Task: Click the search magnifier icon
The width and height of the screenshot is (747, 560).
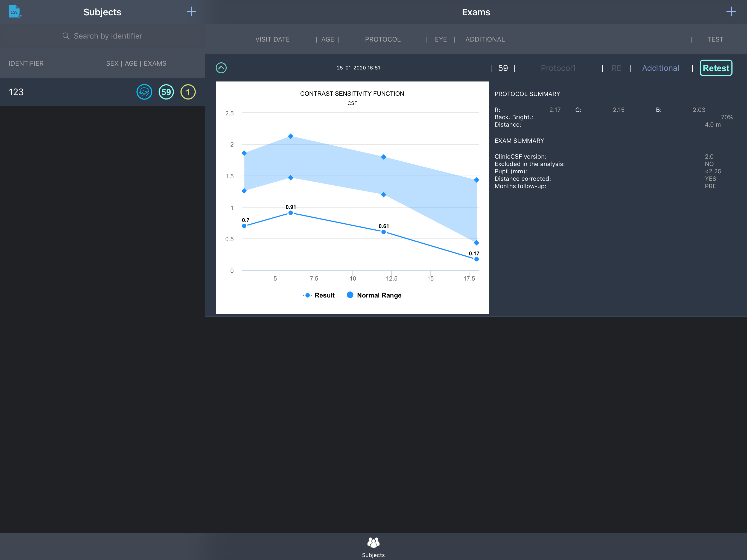Action: pyautogui.click(x=66, y=36)
